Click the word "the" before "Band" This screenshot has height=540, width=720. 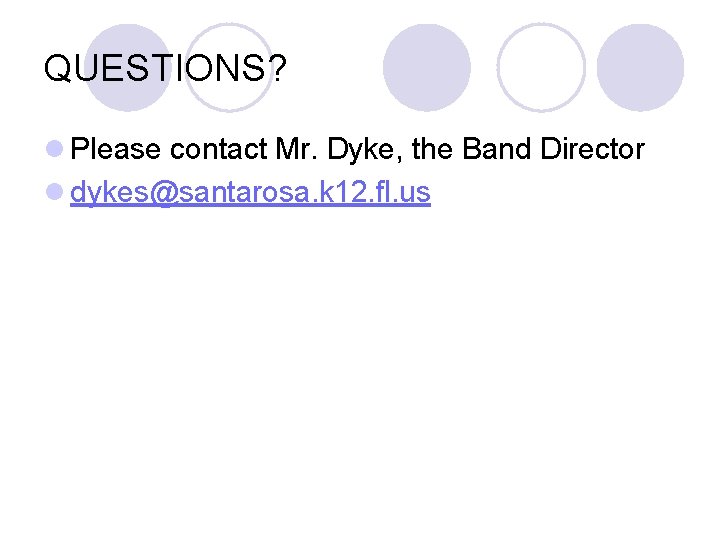[x=433, y=150]
